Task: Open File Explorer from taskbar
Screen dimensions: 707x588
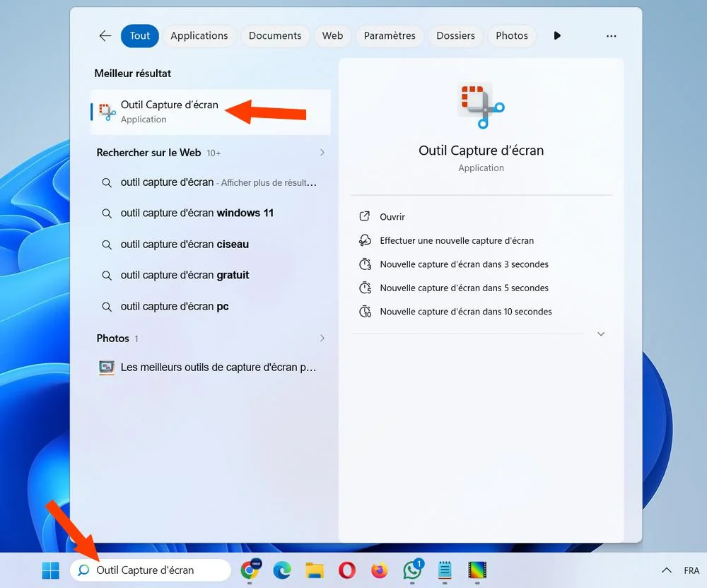Action: point(315,570)
